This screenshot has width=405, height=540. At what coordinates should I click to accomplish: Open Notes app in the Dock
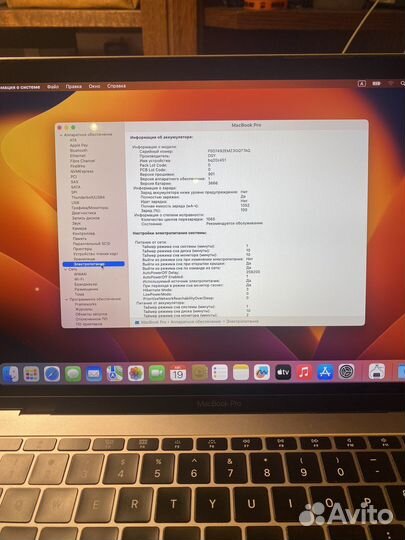point(241,373)
